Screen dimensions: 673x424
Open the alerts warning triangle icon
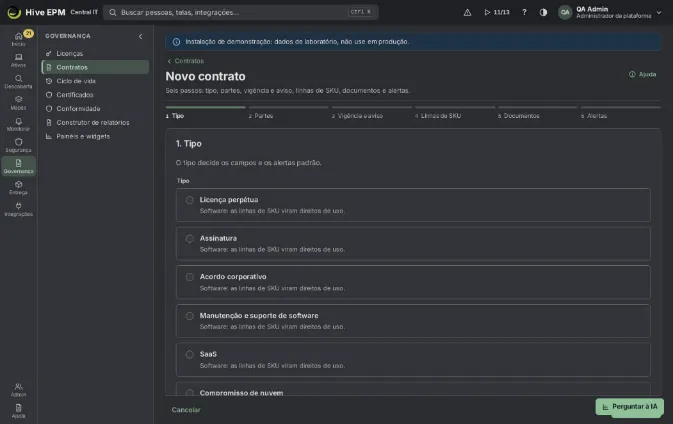tap(467, 12)
